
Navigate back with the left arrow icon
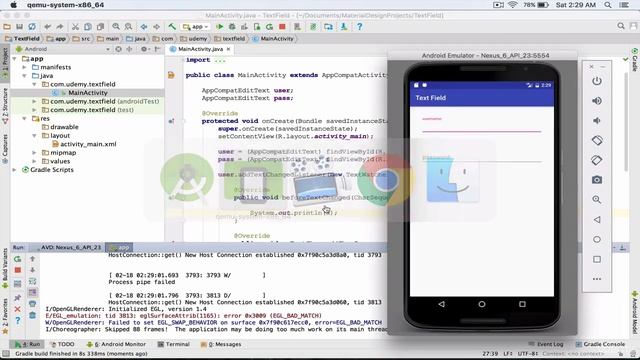click(x=144, y=27)
